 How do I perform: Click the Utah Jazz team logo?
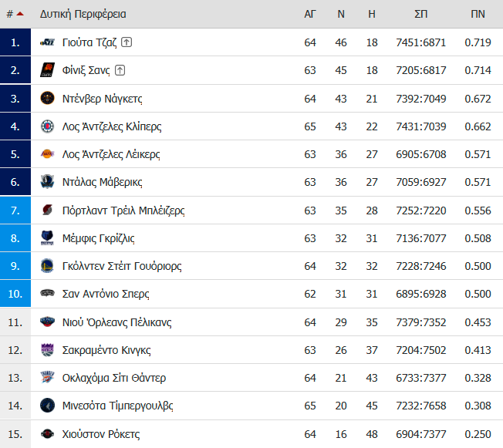47,42
